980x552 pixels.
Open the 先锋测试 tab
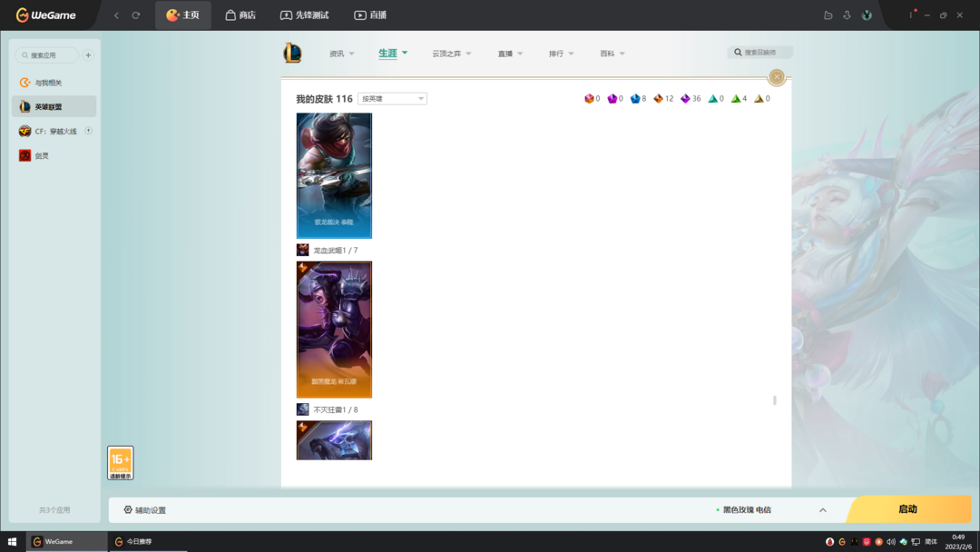click(x=304, y=15)
